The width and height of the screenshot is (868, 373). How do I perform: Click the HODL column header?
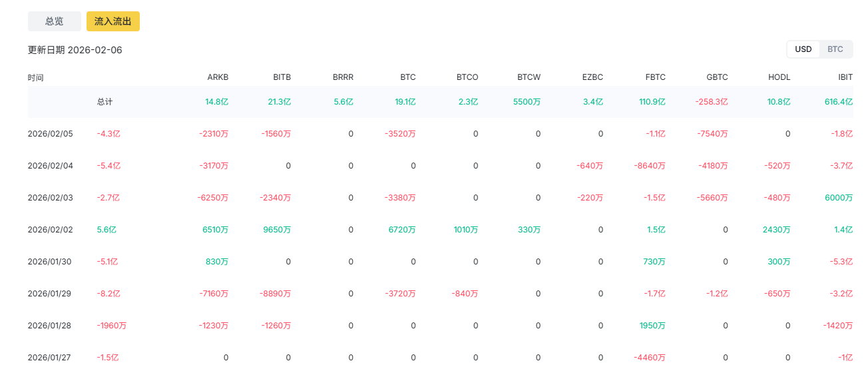coord(779,77)
